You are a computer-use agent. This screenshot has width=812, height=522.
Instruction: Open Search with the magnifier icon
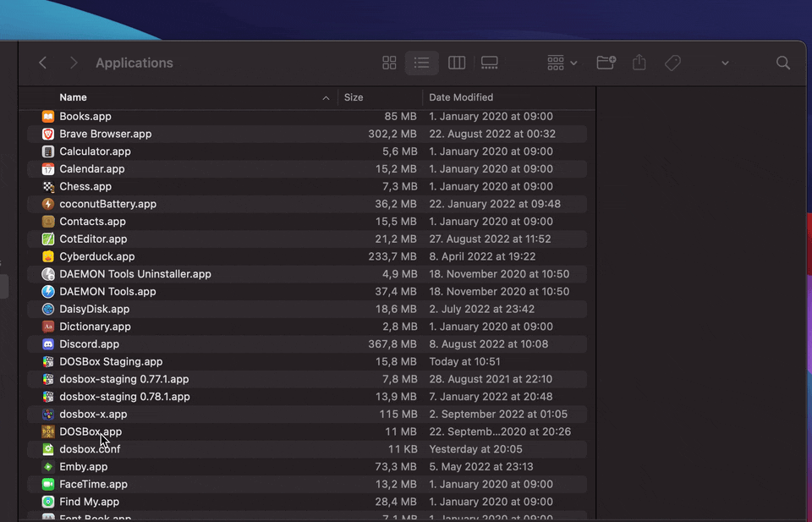(x=782, y=63)
